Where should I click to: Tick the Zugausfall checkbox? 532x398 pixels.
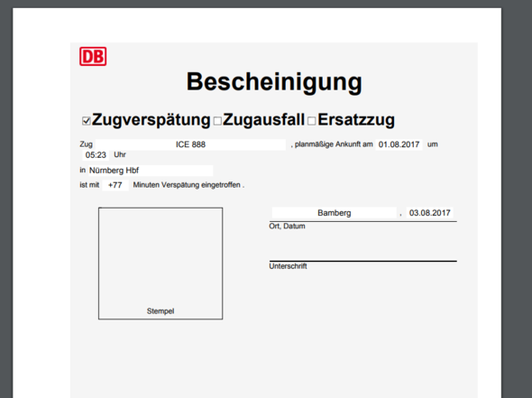(x=217, y=121)
